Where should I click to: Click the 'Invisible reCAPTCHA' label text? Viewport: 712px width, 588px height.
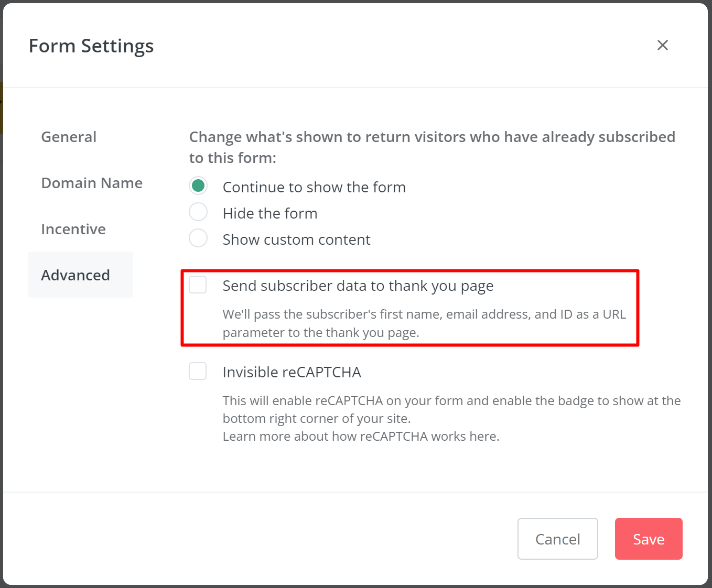292,372
